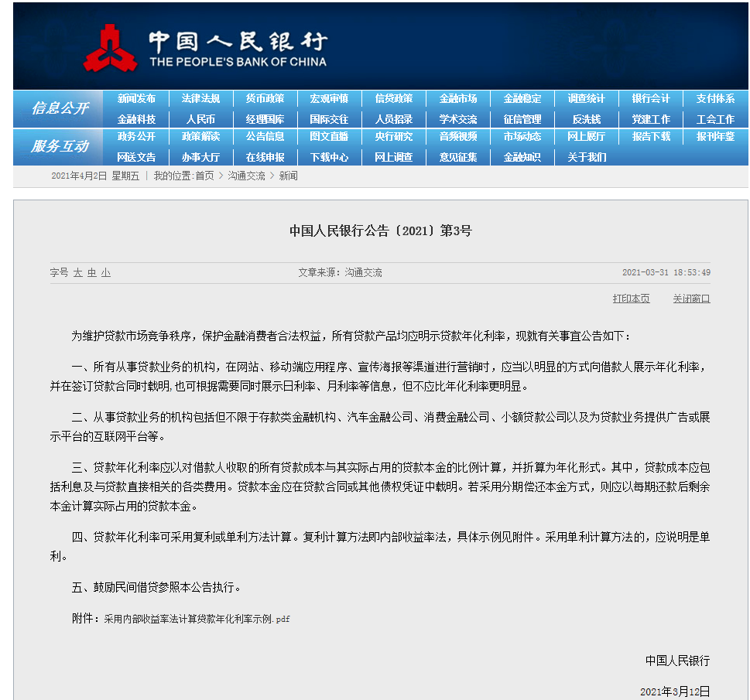Go to 人员招录 page
750x700 pixels.
394,119
